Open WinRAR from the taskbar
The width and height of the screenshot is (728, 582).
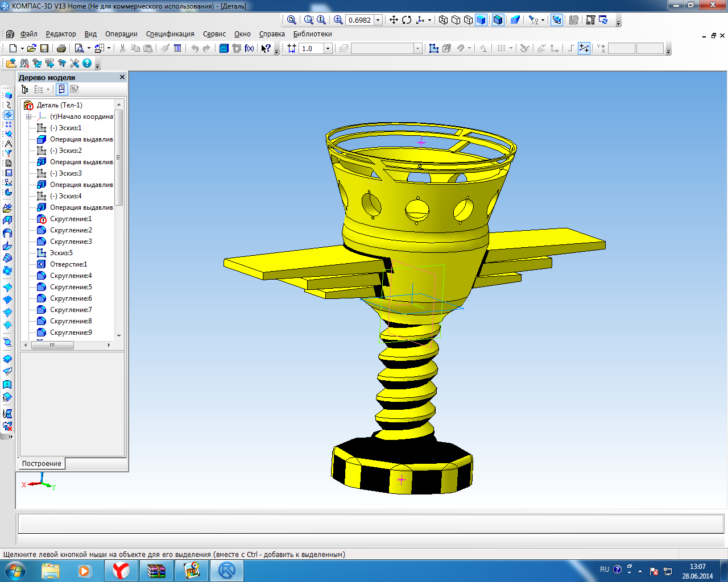[x=156, y=570]
